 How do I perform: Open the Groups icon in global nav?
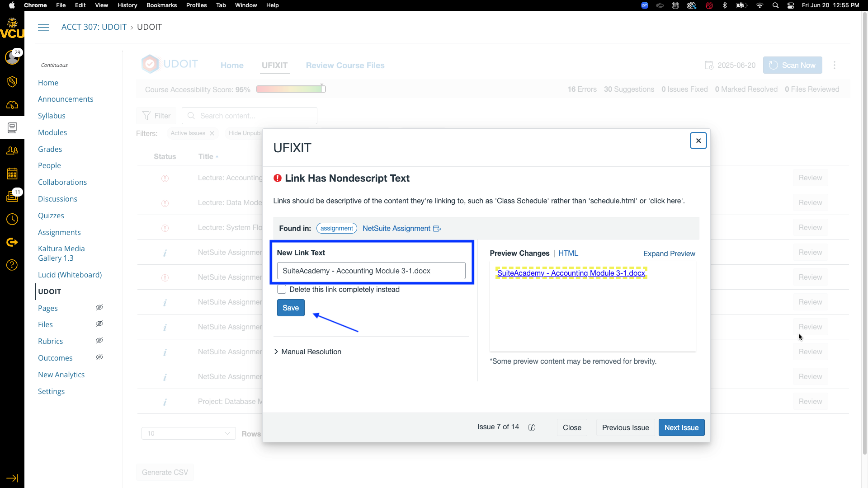pos(12,150)
